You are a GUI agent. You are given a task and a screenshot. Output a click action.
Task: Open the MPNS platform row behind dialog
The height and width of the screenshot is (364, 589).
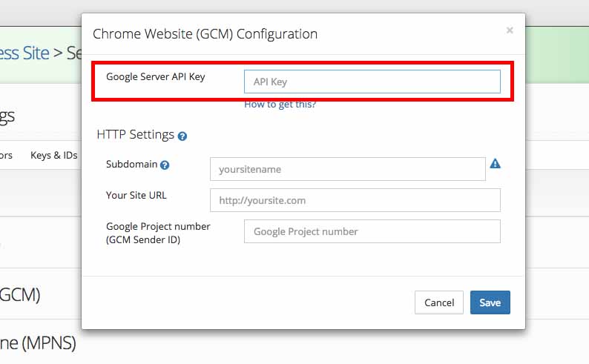(x=39, y=343)
